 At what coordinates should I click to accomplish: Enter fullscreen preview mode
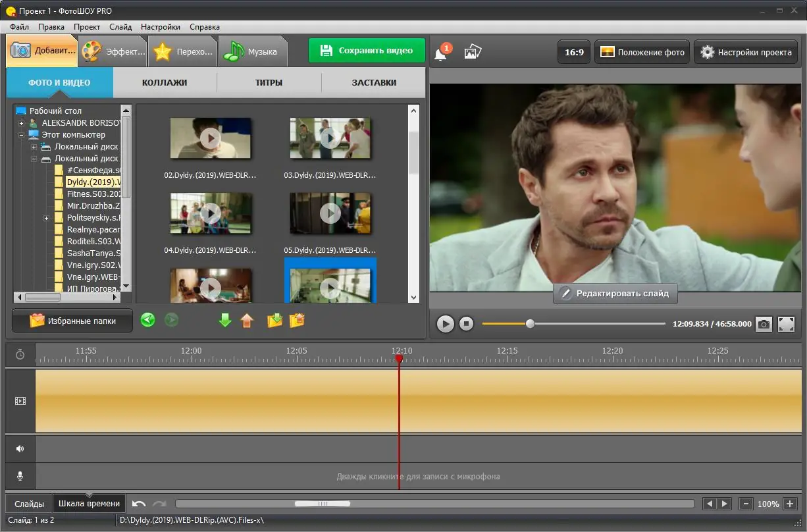tap(786, 324)
